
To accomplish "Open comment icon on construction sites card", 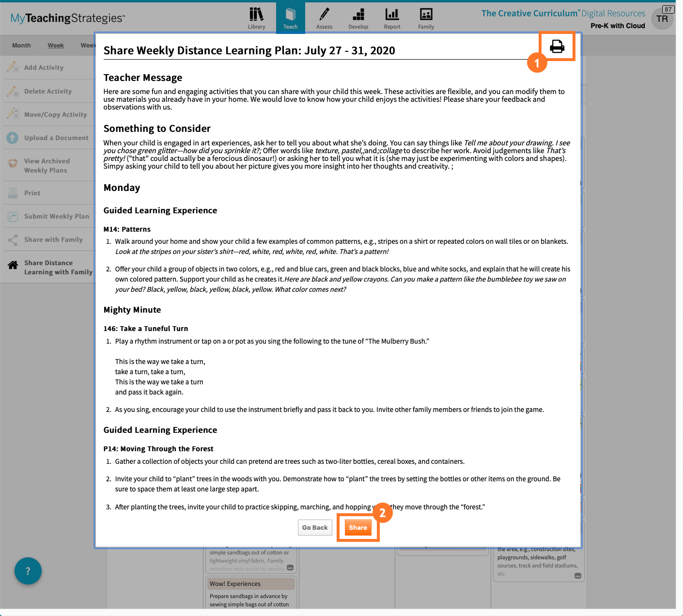I will [578, 576].
